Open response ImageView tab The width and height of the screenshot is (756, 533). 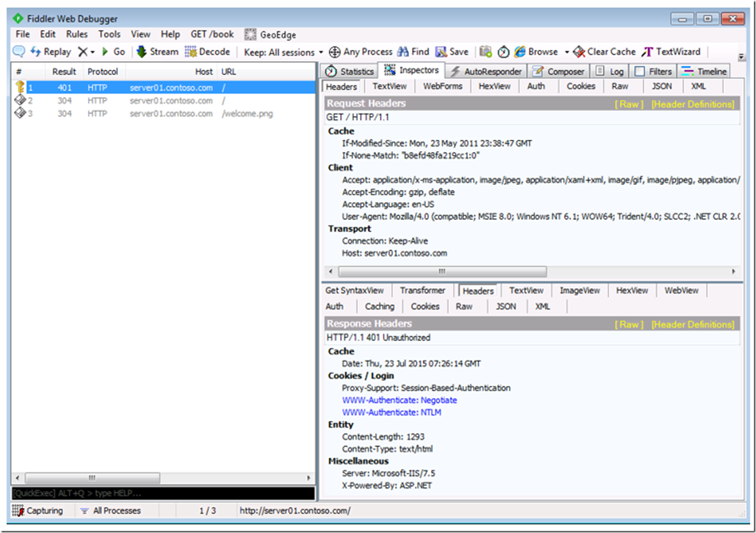click(x=579, y=290)
